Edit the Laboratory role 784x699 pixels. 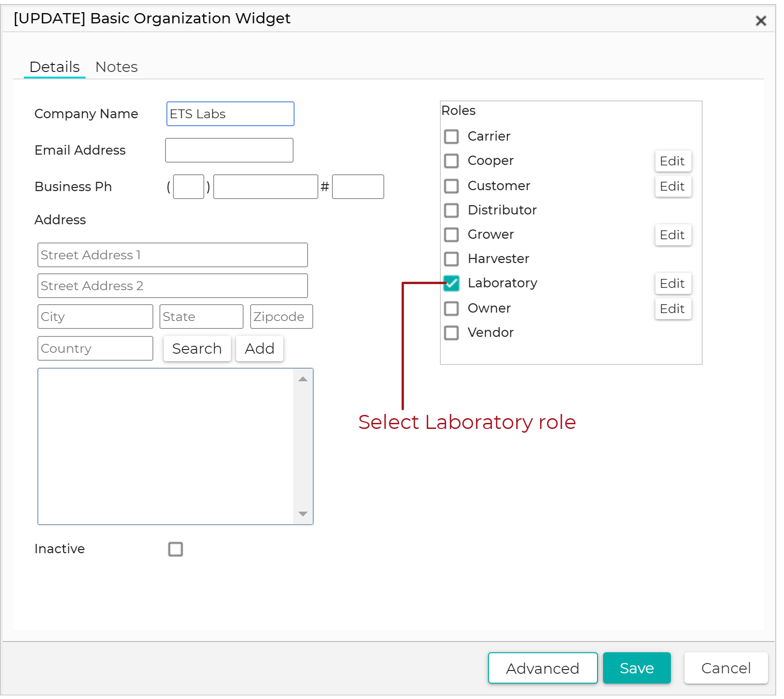pyautogui.click(x=673, y=283)
